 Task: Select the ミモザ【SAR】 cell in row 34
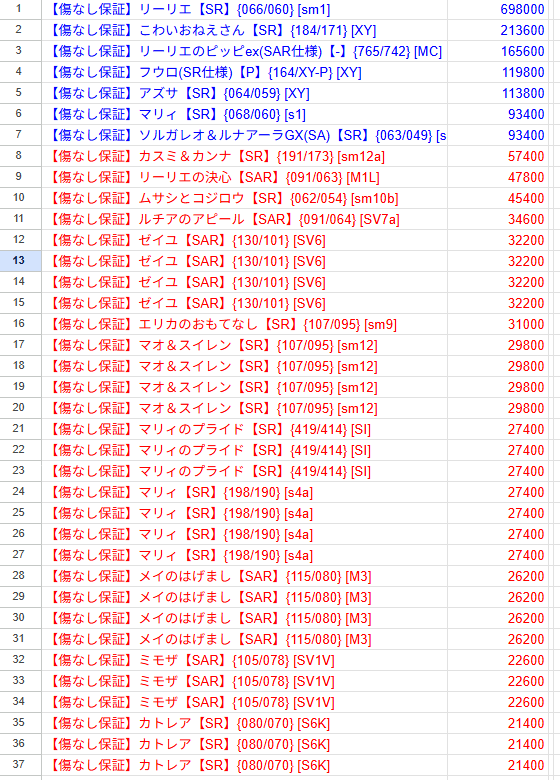point(244,702)
